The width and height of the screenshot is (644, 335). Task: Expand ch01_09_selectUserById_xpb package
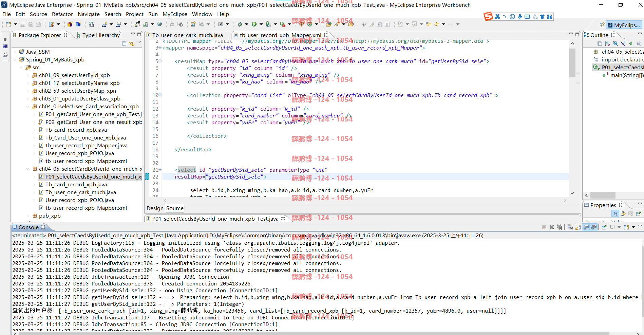[x=28, y=75]
